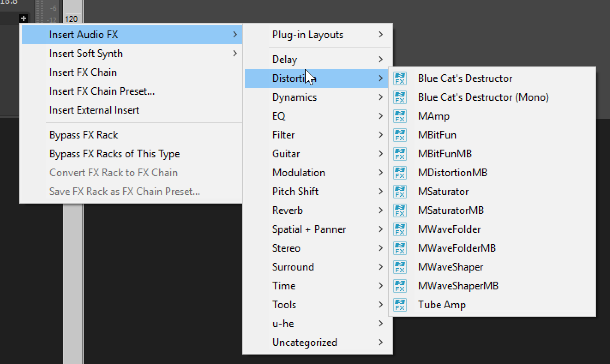Expand the Reverb category chevron
Viewport: 610px width, 364px height.
click(381, 210)
